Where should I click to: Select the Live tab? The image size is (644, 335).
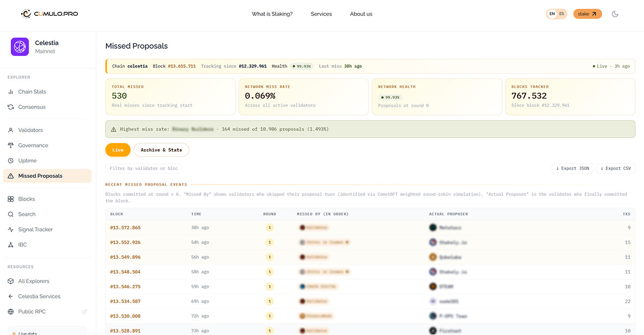(118, 150)
